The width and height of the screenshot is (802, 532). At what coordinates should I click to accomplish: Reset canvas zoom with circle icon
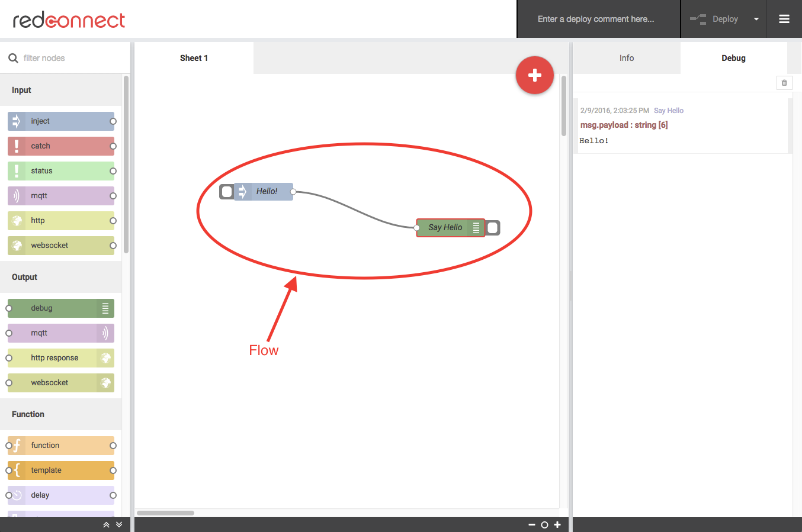(544, 525)
